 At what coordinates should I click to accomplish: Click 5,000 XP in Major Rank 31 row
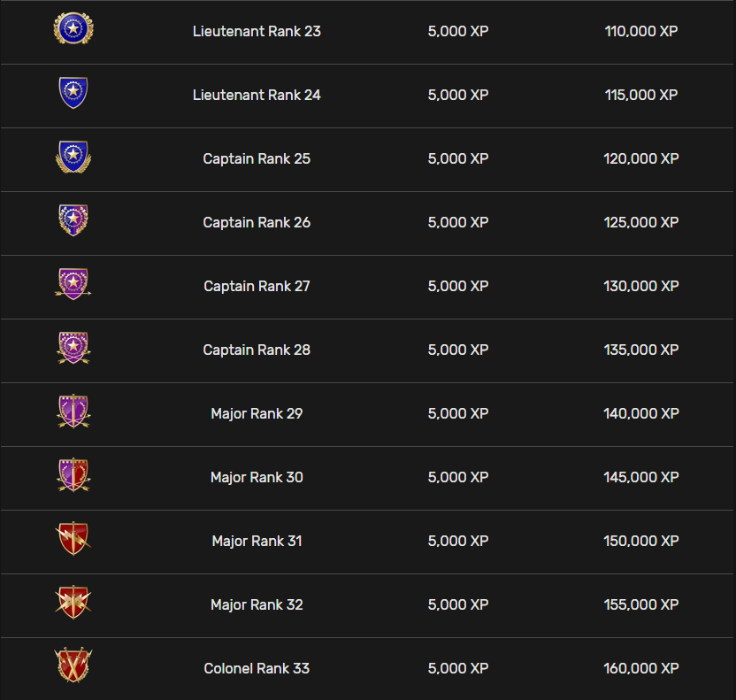458,542
